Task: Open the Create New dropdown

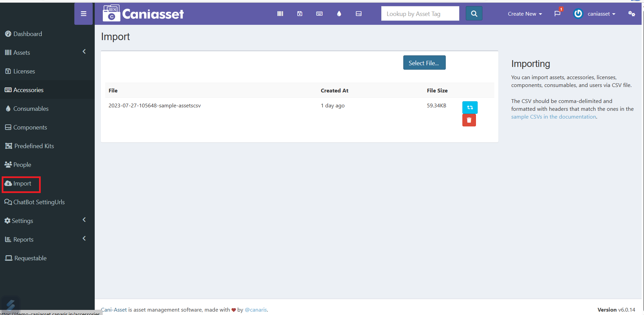Action: tap(525, 14)
